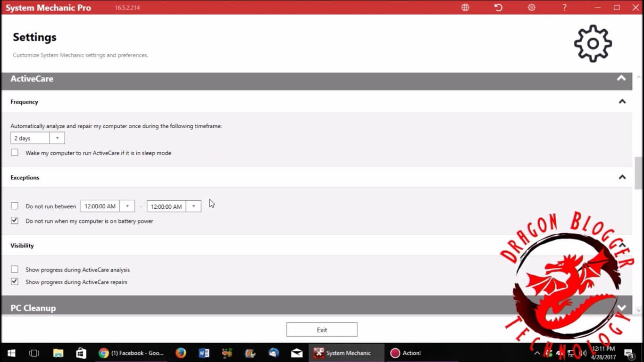Uncheck 'Do not run on battery power'
Screen dimensions: 644x362
pos(15,221)
